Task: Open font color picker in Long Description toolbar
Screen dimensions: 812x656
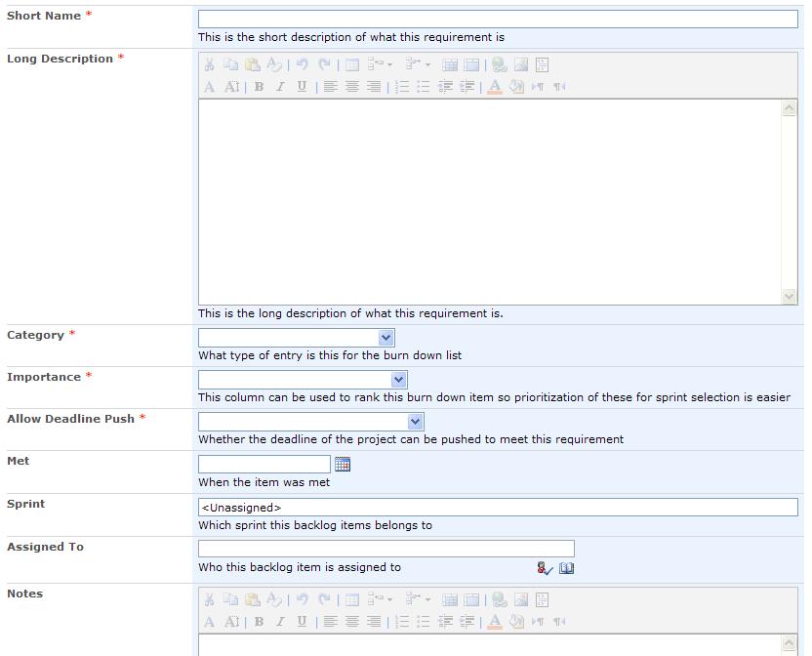Action: pyautogui.click(x=495, y=87)
